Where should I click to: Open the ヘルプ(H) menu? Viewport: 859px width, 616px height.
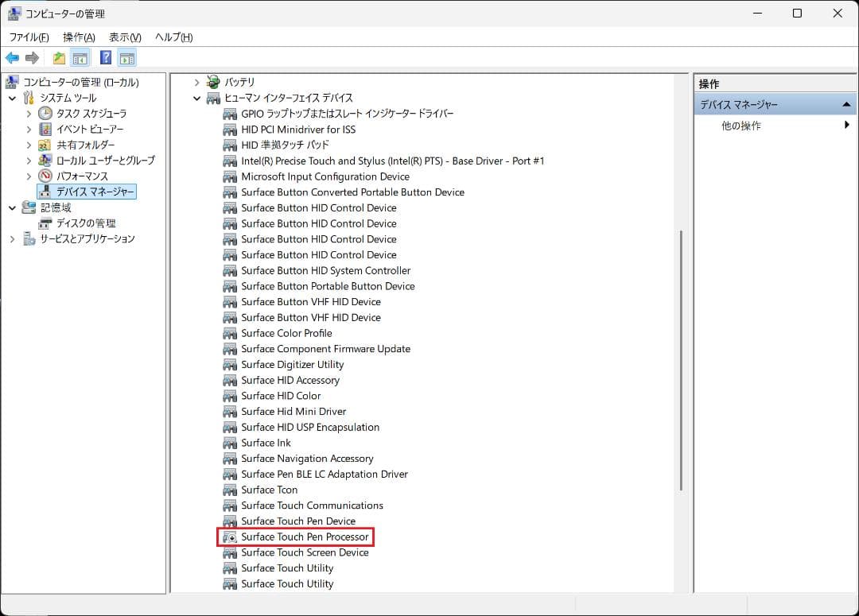[x=173, y=37]
